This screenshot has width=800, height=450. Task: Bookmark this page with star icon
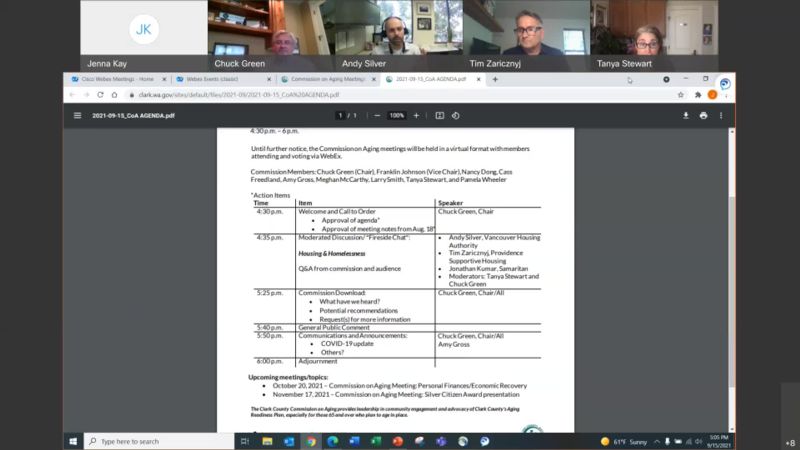pos(681,95)
